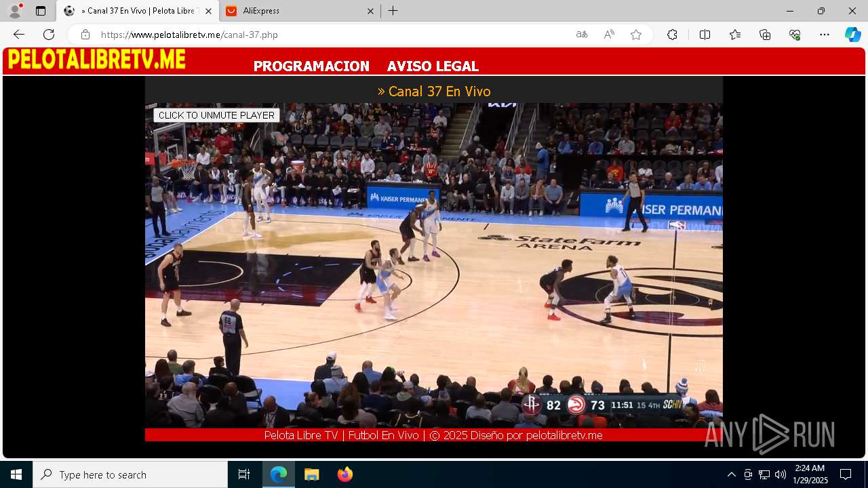
Task: Reload the current page
Action: (x=49, y=35)
